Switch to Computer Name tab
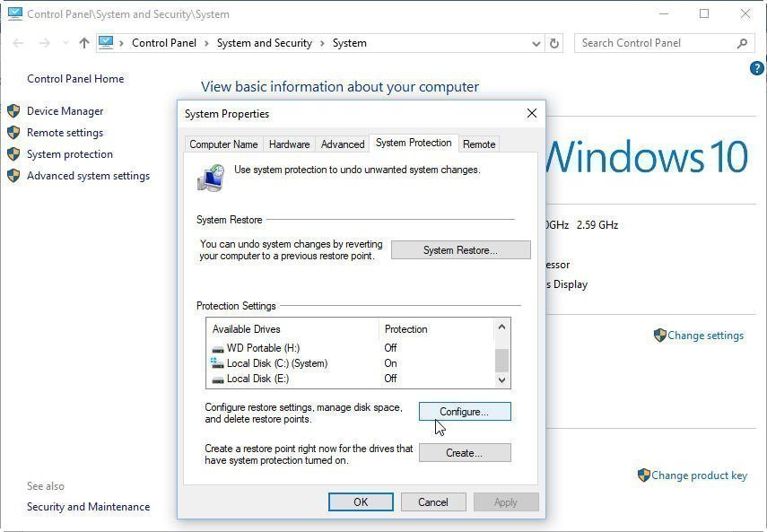The width and height of the screenshot is (767, 532). coord(223,144)
